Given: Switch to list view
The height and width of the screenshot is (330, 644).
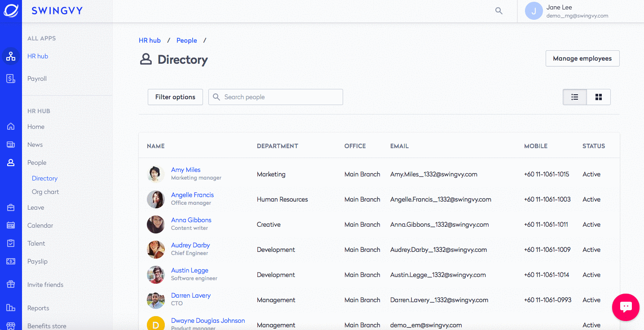Looking at the screenshot, I should tap(575, 97).
